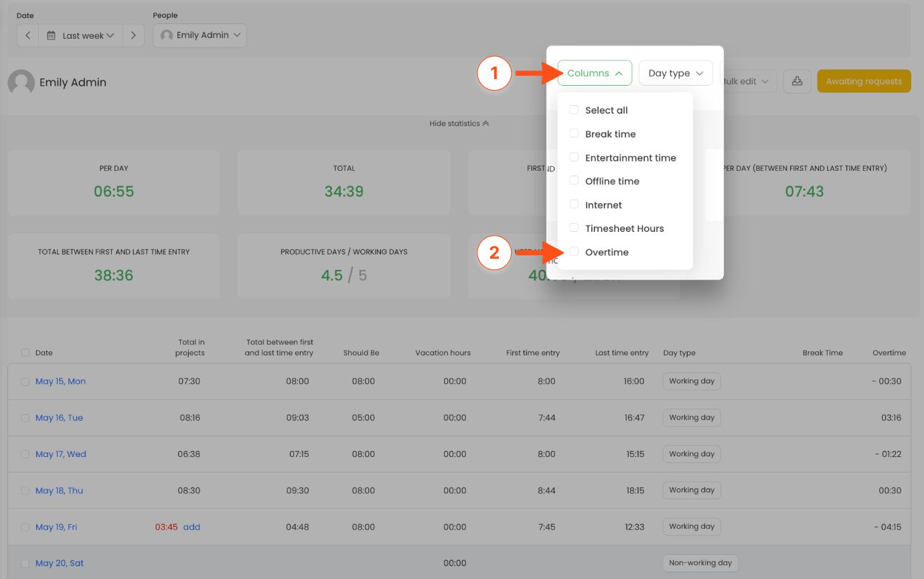This screenshot has width=924, height=579.
Task: Click the First time entry column header
Action: (x=533, y=352)
